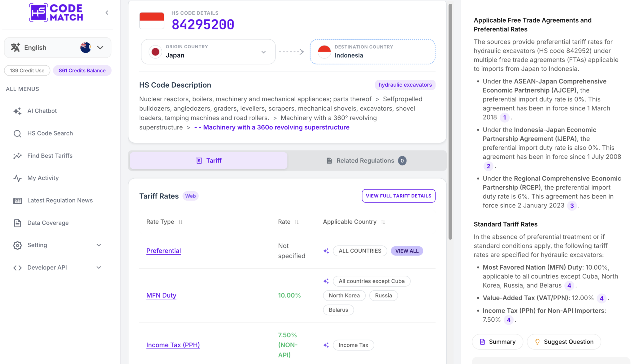The image size is (634, 364).
Task: Click the Belarus country chip
Action: point(338,310)
